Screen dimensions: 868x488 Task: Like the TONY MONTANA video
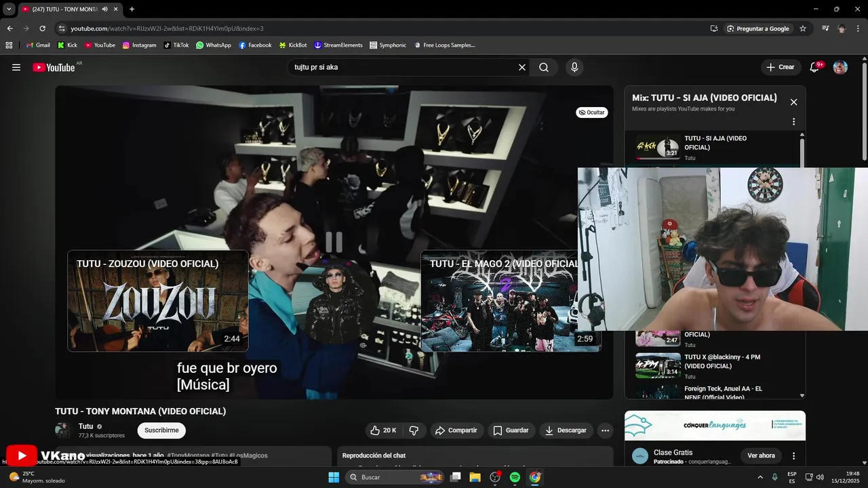pyautogui.click(x=383, y=430)
